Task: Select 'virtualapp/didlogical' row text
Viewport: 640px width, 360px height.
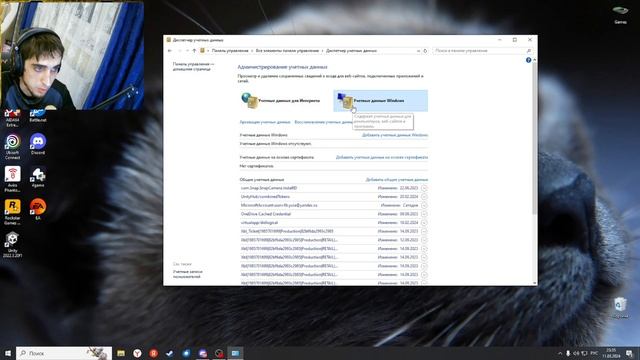Action: pyautogui.click(x=259, y=223)
